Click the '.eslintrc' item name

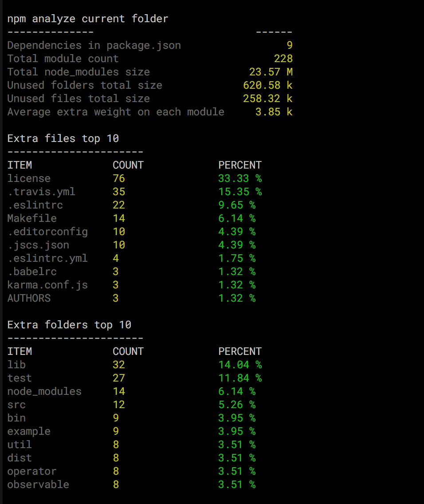coord(35,205)
